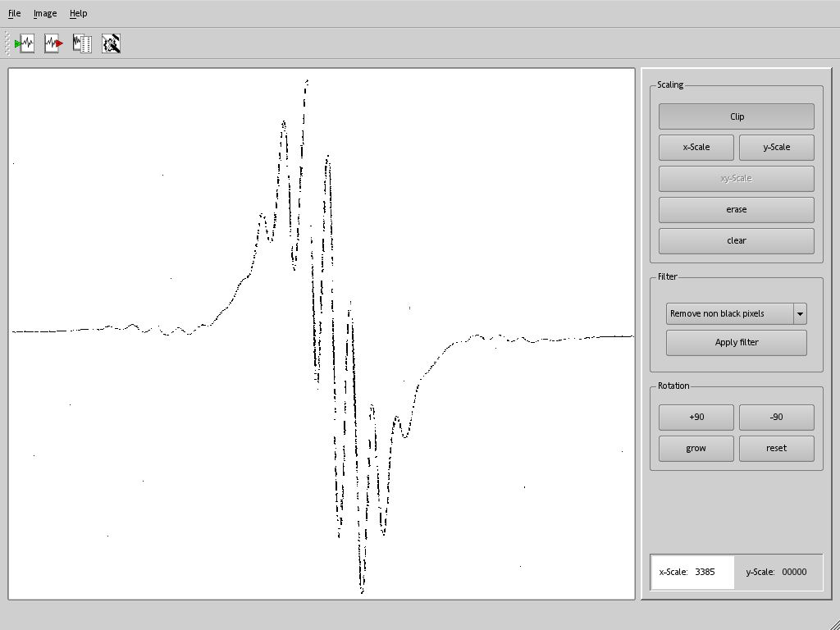Click the grow button
This screenshot has width=840, height=630.
(x=696, y=449)
